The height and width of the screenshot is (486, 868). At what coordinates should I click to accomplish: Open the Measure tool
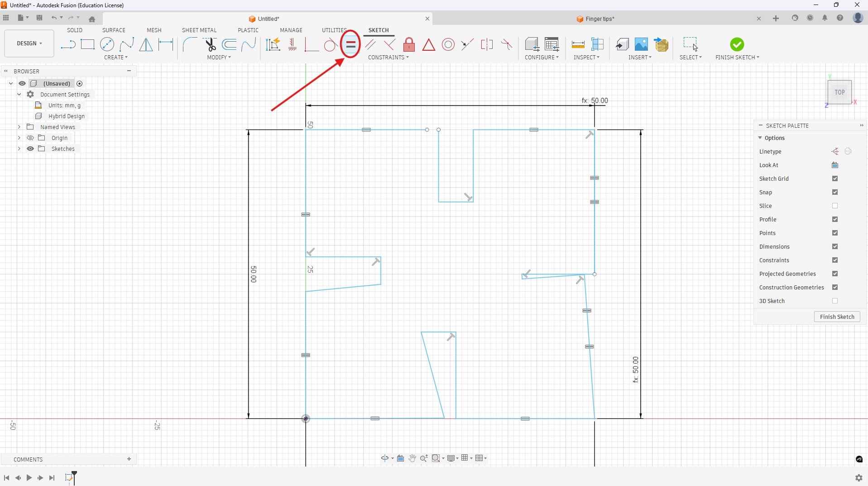tap(578, 44)
